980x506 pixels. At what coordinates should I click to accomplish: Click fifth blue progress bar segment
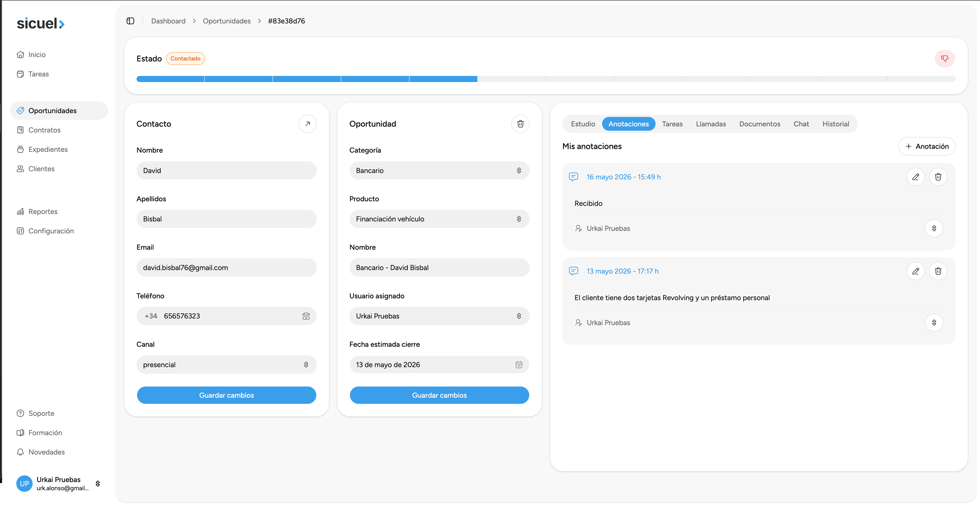(x=444, y=79)
